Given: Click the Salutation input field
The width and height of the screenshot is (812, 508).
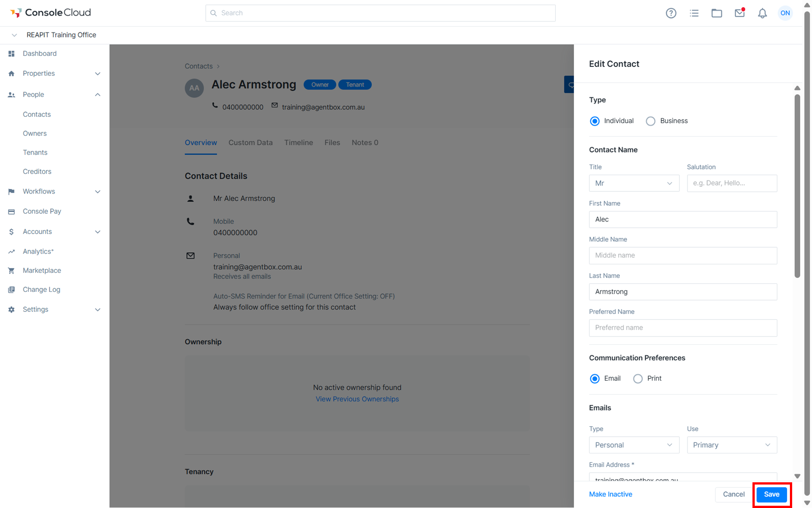Looking at the screenshot, I should coord(732,183).
